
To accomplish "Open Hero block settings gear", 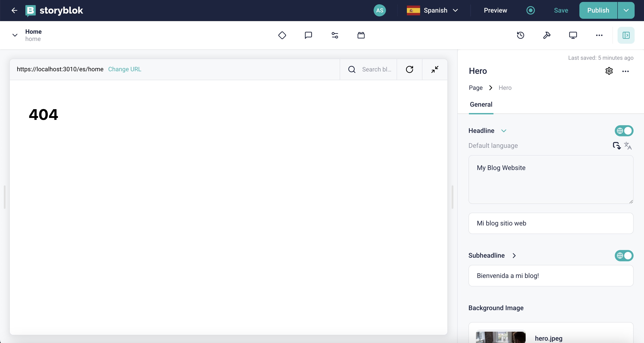I will point(609,71).
